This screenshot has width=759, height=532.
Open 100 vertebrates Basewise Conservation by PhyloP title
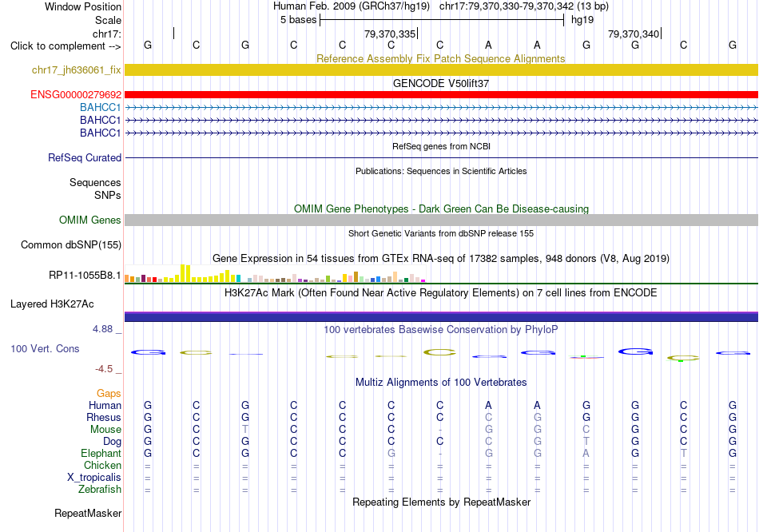coord(441,330)
